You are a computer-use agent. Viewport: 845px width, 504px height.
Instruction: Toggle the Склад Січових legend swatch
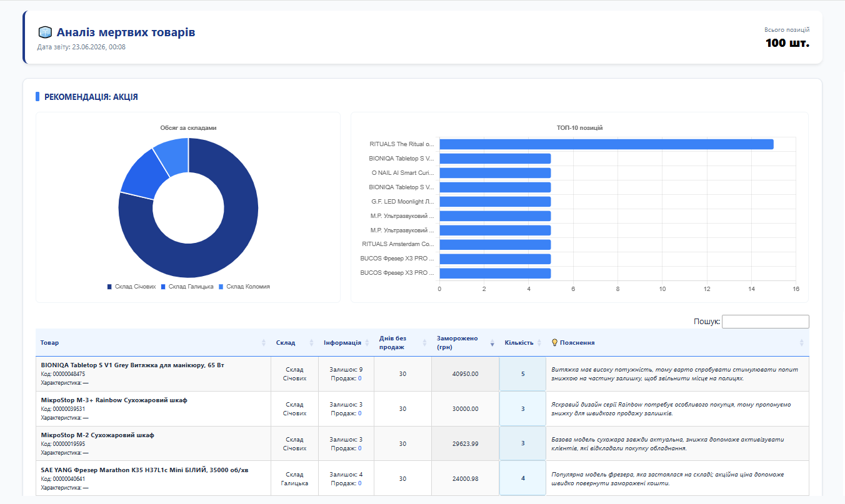pyautogui.click(x=109, y=287)
